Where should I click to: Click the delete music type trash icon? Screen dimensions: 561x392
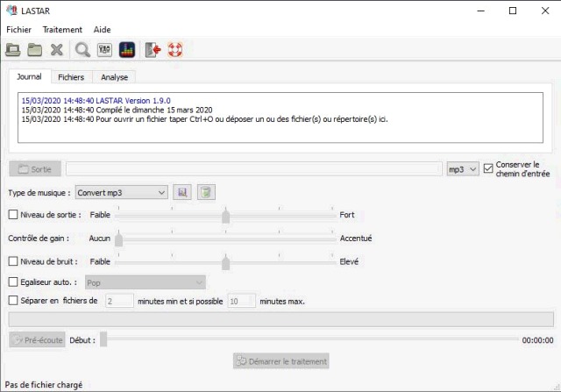pyautogui.click(x=206, y=192)
